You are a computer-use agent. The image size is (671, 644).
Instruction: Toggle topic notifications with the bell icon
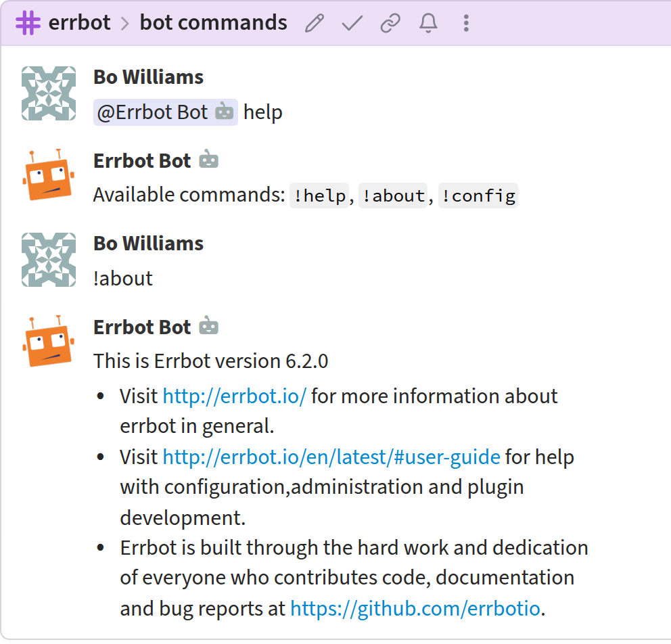pyautogui.click(x=427, y=22)
